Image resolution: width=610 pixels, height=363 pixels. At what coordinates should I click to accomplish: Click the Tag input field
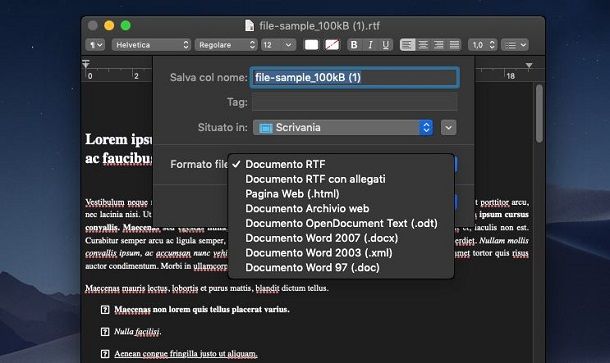(x=354, y=102)
